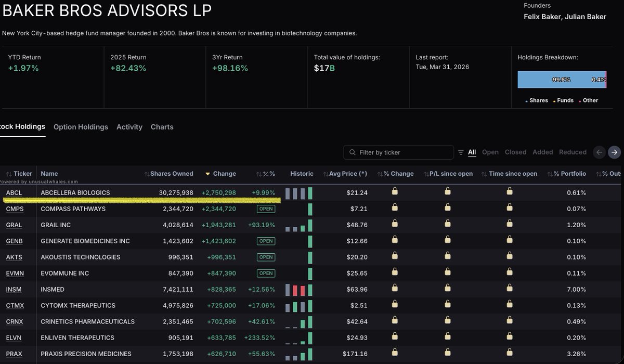Click ABCL historic bar chart
The height and width of the screenshot is (364, 624).
pyautogui.click(x=299, y=193)
